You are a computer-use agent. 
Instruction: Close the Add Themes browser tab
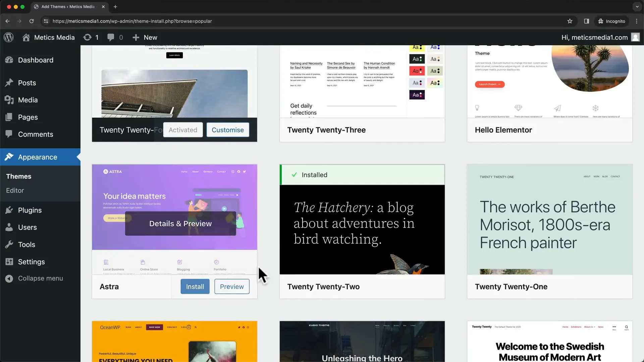(x=103, y=7)
